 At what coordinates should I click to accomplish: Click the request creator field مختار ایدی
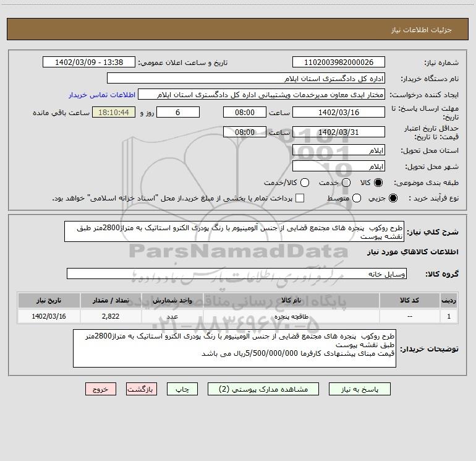coord(261,95)
